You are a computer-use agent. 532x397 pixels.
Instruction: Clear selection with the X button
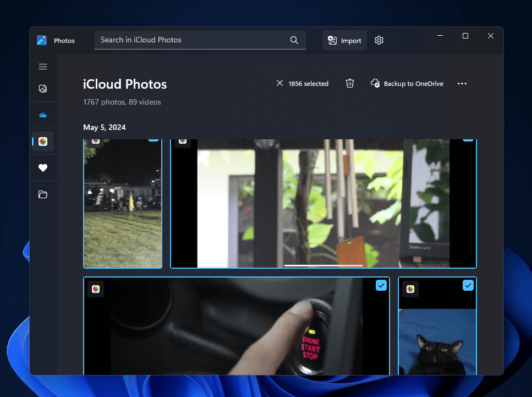(x=280, y=83)
